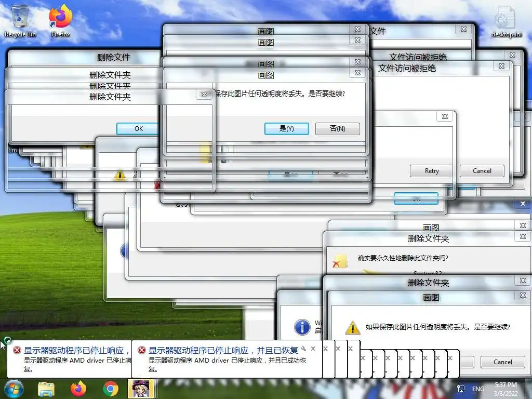Select the desktop.ini file icon
This screenshot has height=399, width=532.
[506, 22]
